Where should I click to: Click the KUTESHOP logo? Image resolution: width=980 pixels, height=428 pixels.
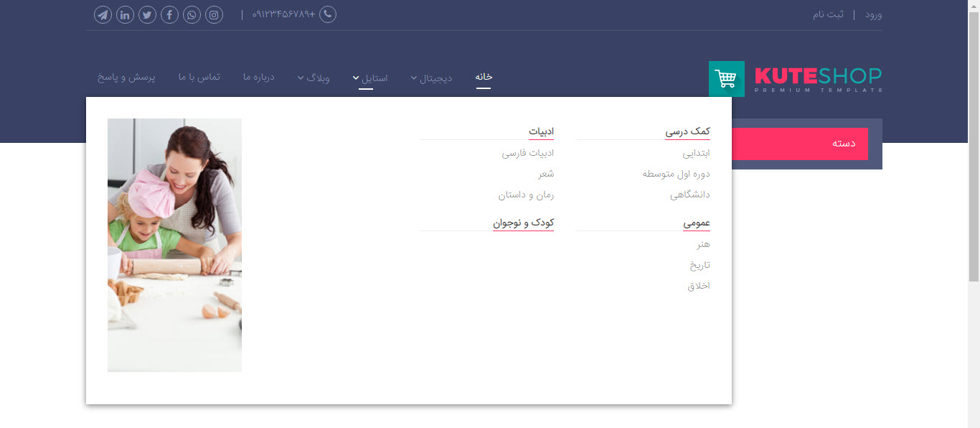point(818,78)
